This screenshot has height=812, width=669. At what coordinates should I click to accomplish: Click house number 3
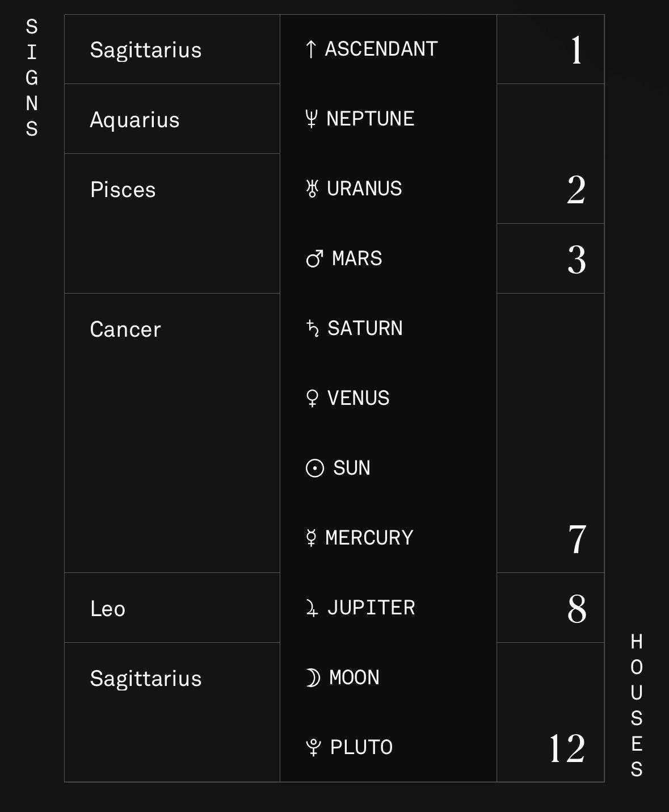pyautogui.click(x=577, y=260)
